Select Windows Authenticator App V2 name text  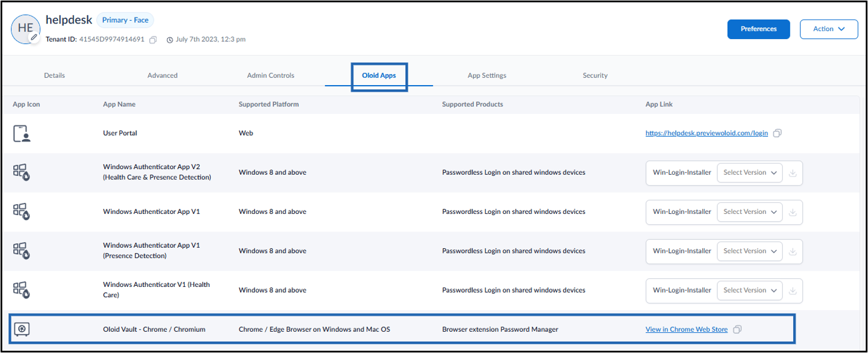click(157, 172)
